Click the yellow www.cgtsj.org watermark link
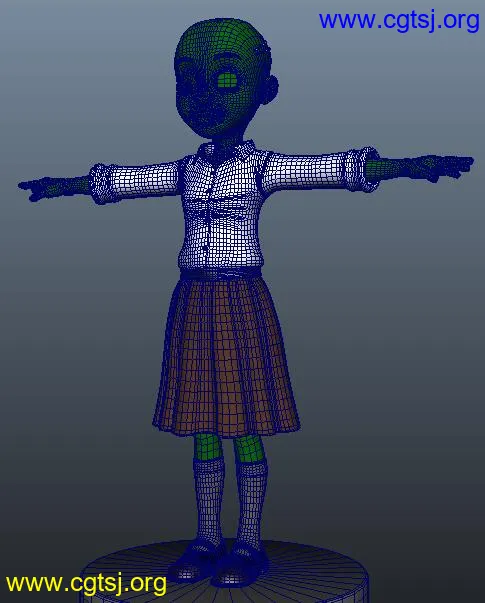 pos(86,583)
